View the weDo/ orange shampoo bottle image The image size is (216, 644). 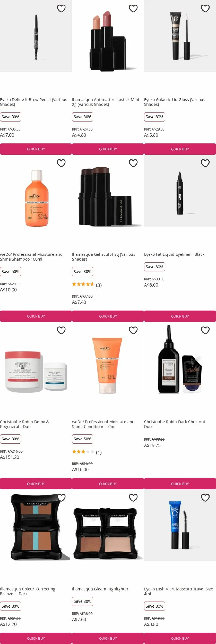[x=36, y=198]
